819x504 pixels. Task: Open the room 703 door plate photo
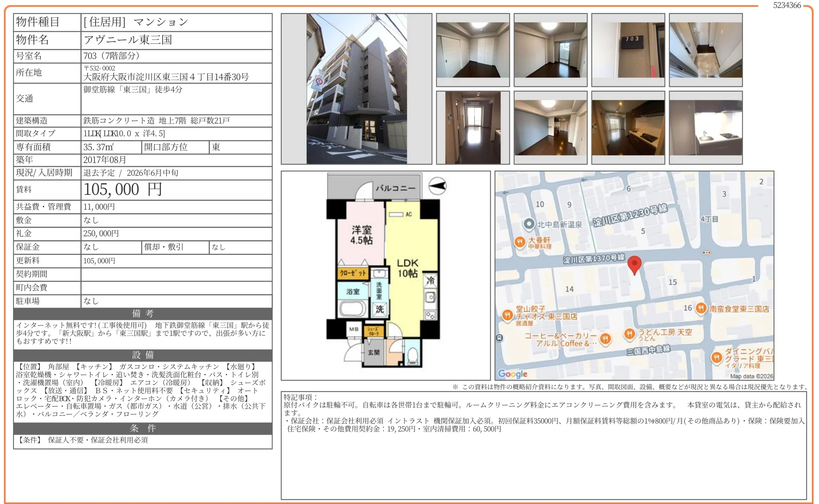coord(628,50)
